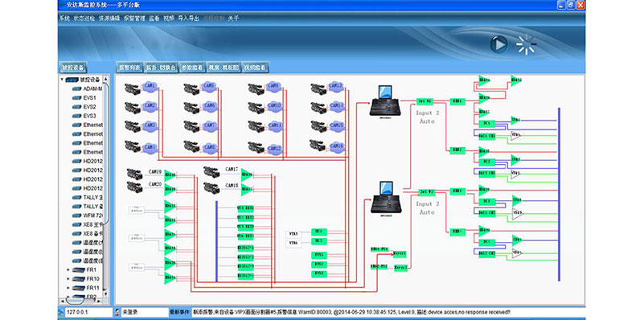Select EVS1 in the device tree
The image size is (644, 320).
click(89, 98)
